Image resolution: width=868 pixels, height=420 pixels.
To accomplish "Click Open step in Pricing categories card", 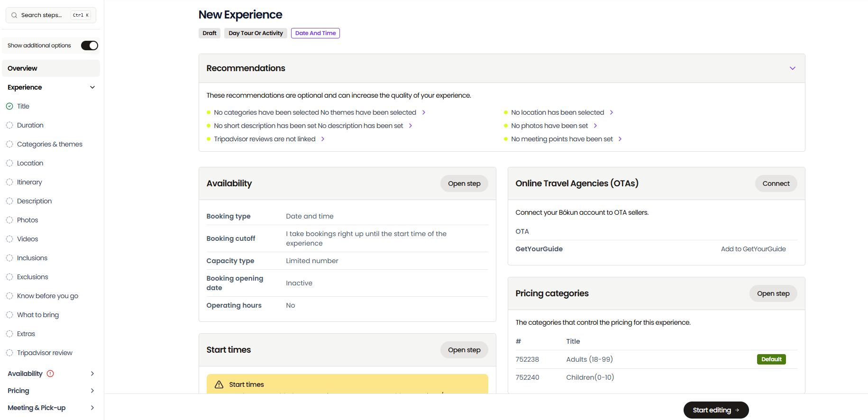I will click(x=773, y=293).
